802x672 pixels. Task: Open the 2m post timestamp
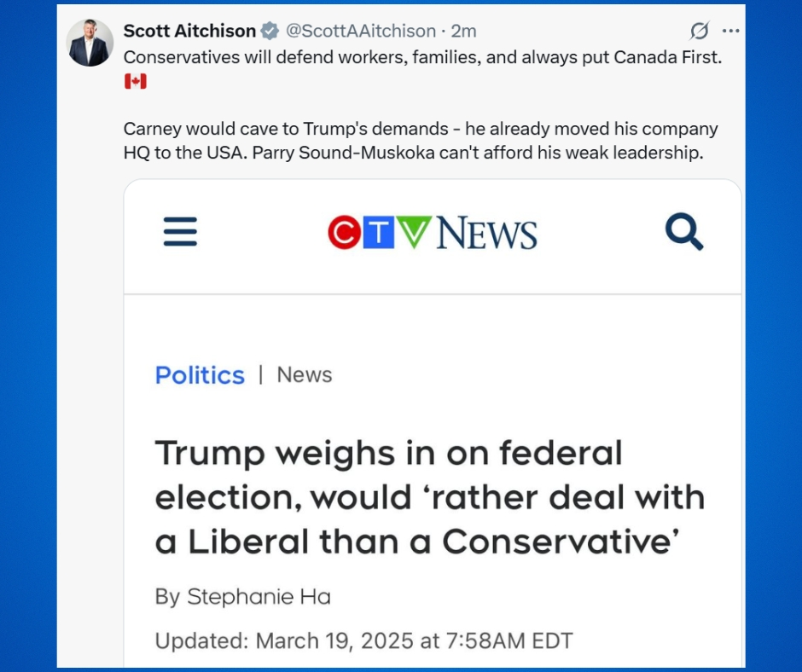tap(464, 32)
